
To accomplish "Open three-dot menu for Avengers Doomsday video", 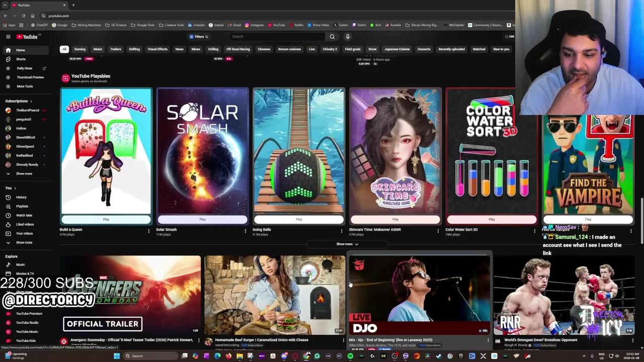I will [199, 341].
